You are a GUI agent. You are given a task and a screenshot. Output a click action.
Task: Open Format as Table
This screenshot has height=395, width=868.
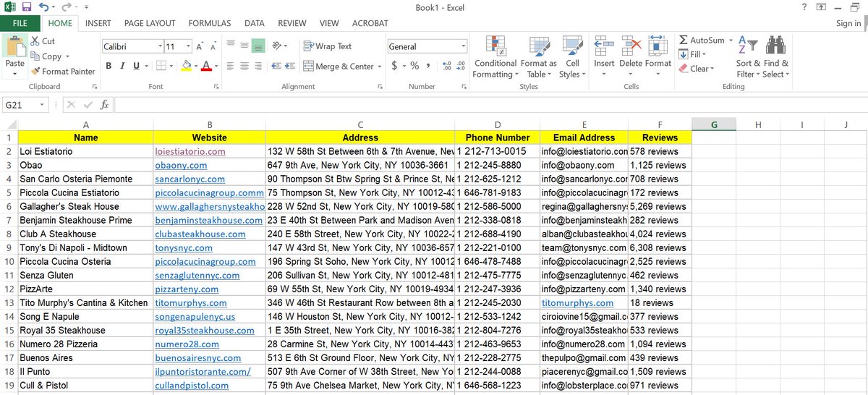click(x=539, y=57)
